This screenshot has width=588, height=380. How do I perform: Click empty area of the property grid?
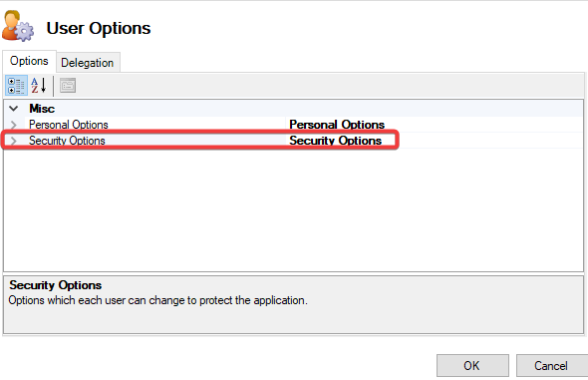pyautogui.click(x=293, y=210)
